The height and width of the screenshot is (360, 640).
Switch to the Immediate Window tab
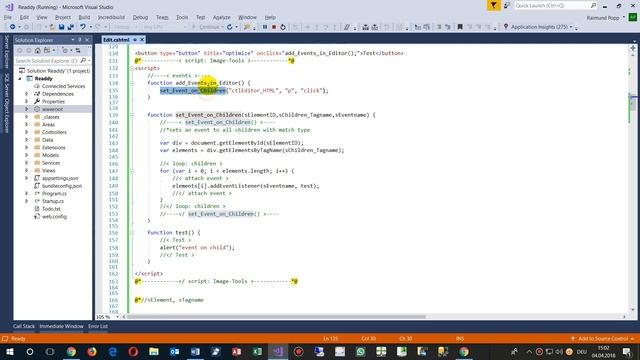click(61, 327)
